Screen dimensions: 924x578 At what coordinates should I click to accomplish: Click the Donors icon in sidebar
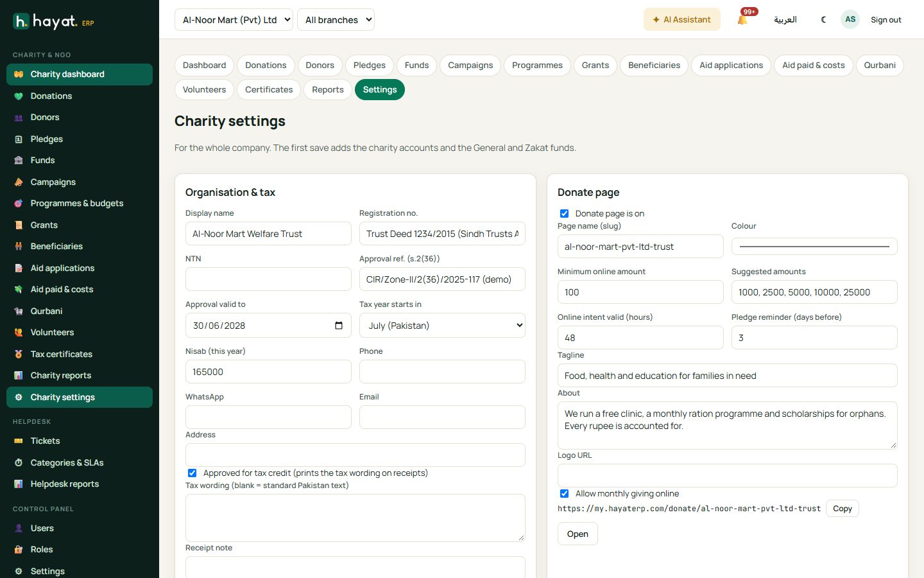point(19,118)
